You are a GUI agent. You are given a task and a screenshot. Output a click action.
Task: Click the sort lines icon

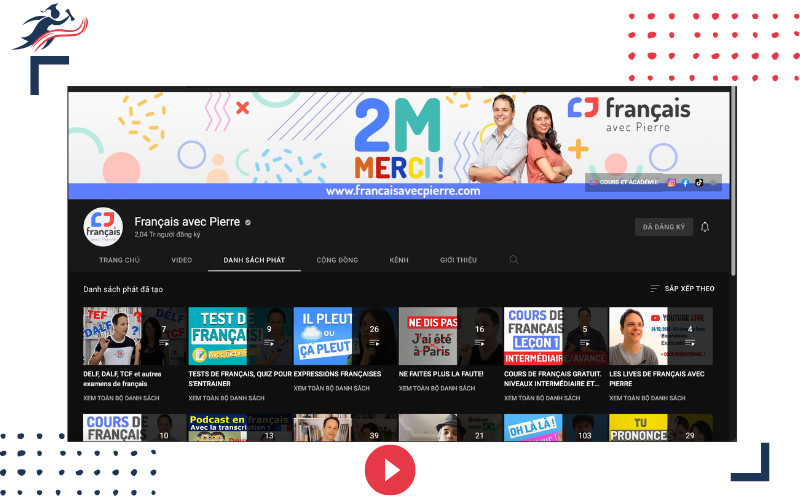655,289
